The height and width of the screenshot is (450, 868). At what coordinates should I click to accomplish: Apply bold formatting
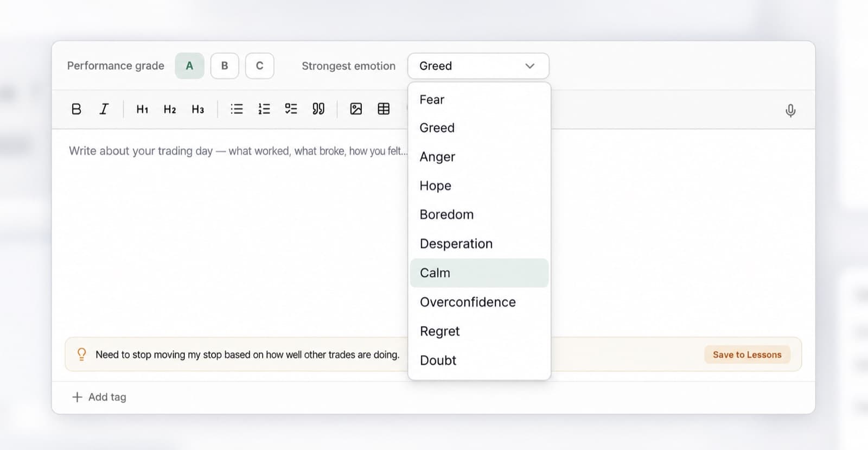coord(76,109)
